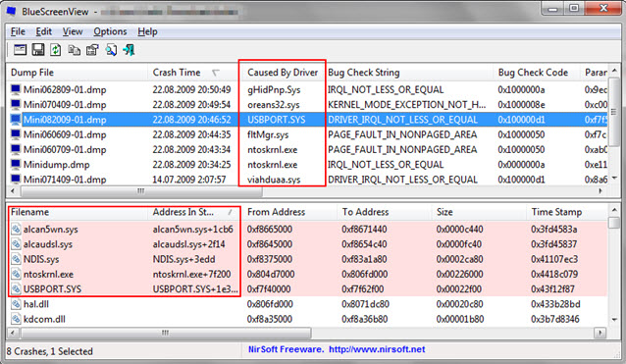Click the floppy disk Save Selected Items icon
626x364 pixels.
coord(38,50)
